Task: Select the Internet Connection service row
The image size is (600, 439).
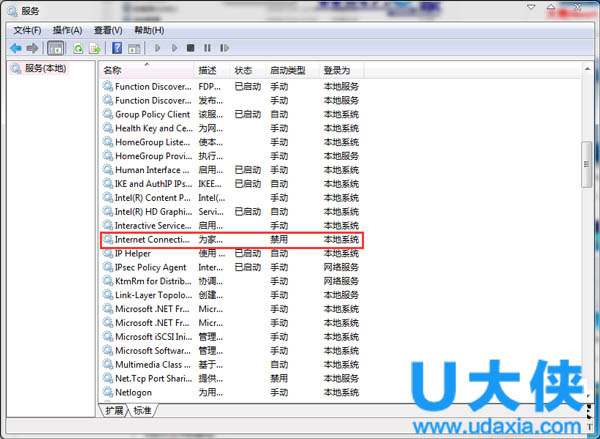Action: [x=150, y=240]
